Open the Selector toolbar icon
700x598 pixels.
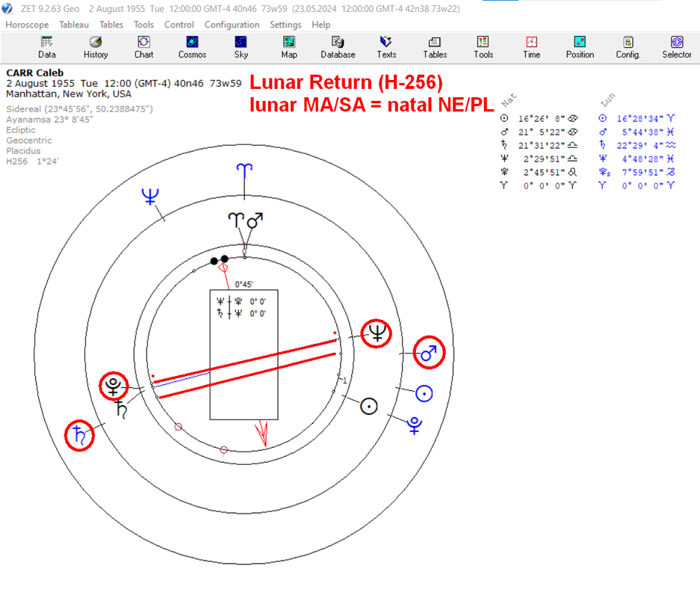pos(677,47)
